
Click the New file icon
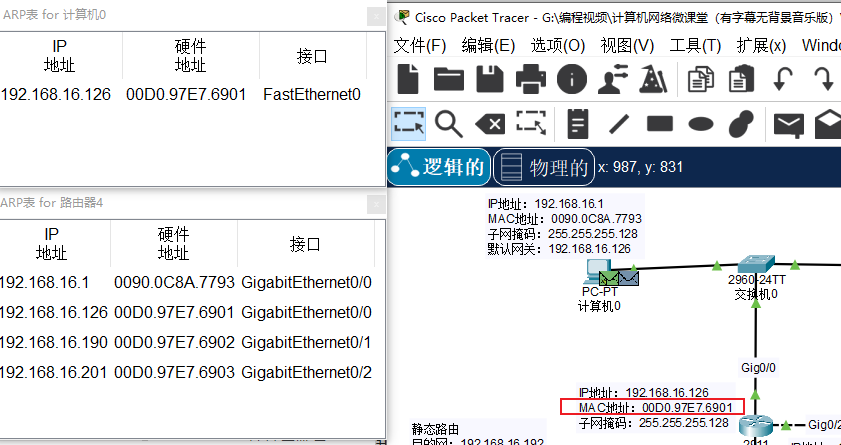tap(408, 79)
